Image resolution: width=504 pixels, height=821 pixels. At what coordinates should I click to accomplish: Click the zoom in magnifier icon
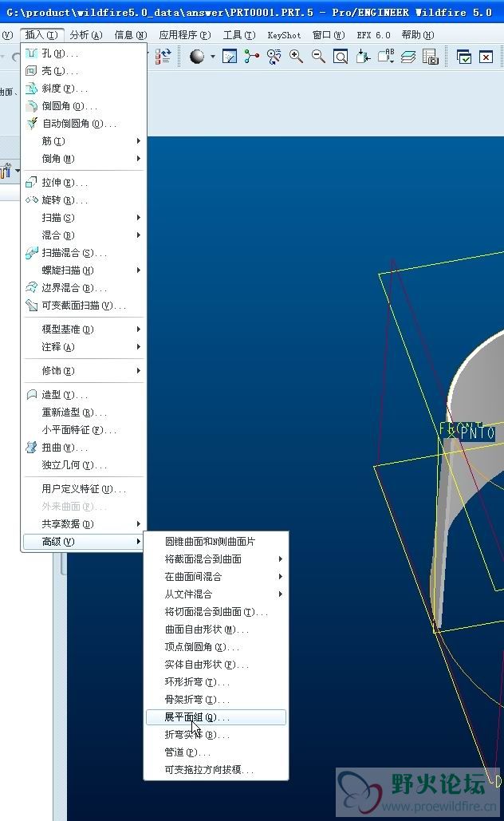pyautogui.click(x=296, y=56)
